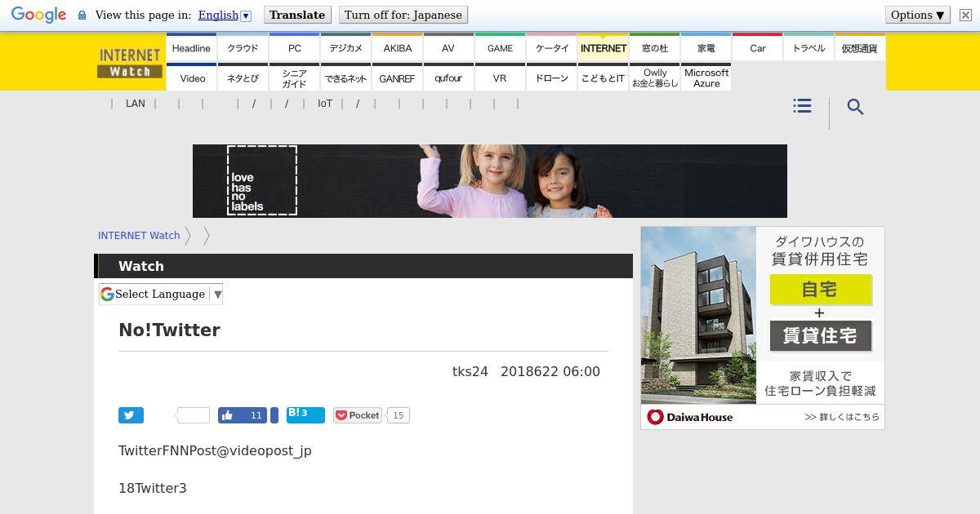980x514 pixels.
Task: Open the ドローン tab
Action: [x=551, y=78]
